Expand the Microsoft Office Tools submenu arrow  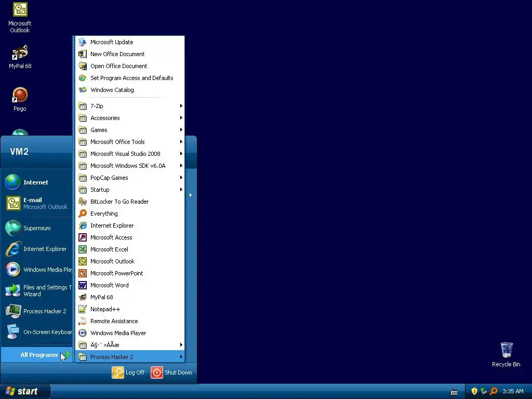181,142
